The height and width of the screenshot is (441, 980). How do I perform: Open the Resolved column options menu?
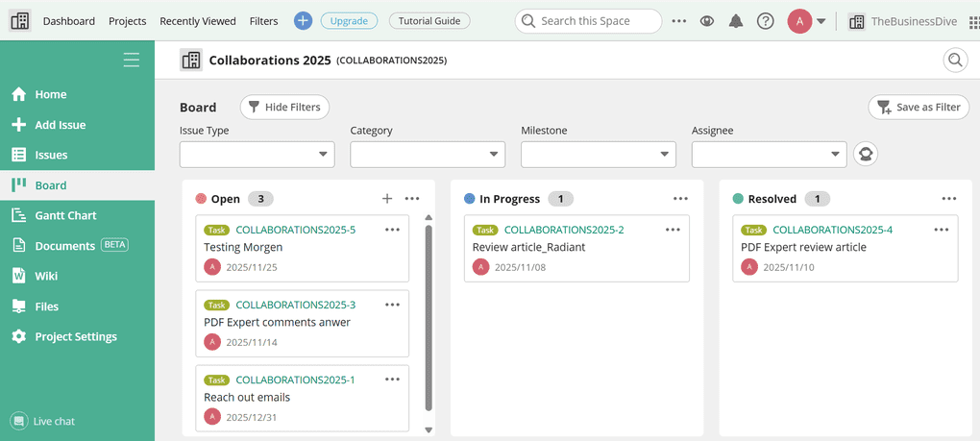pos(948,199)
